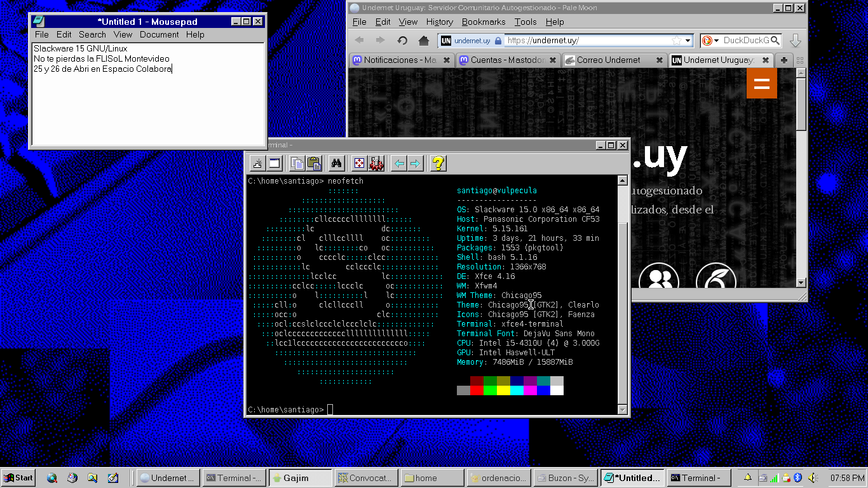Click the Copy icon in terminal toolbar
Screen dimensions: 868x488
tap(297, 163)
